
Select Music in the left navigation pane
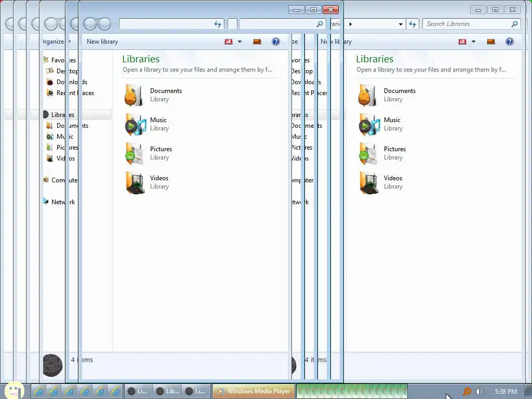tap(60, 137)
